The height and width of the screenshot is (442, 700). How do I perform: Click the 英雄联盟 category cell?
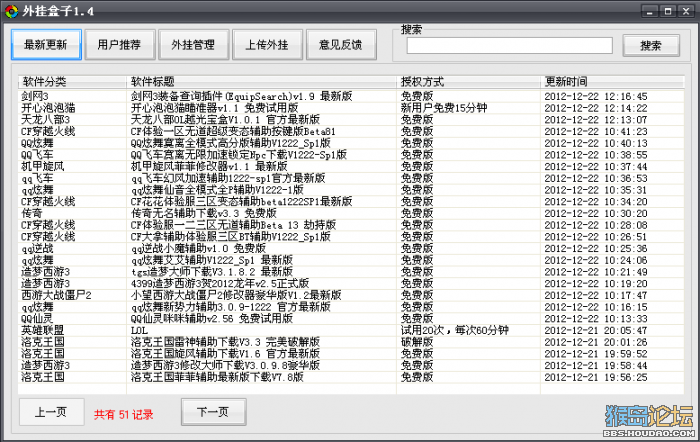coord(43,330)
